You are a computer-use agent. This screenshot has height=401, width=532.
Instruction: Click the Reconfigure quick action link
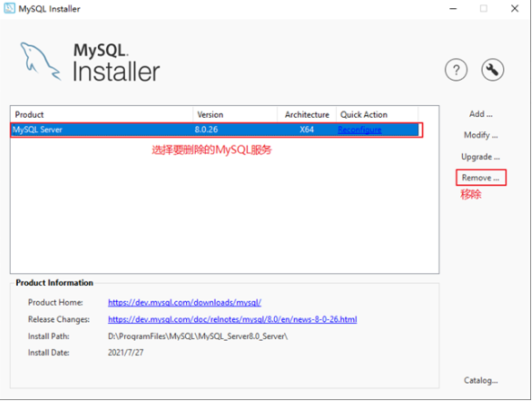pyautogui.click(x=359, y=129)
